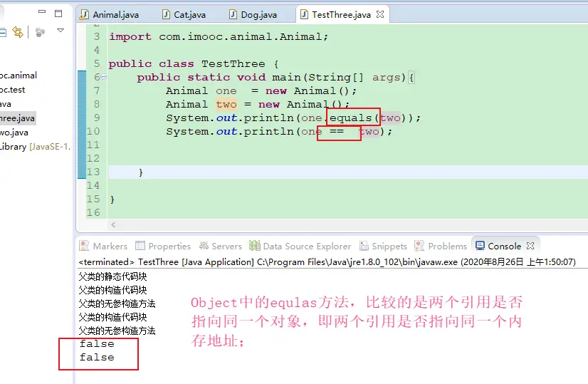Open the Package Explorer view menu arrow

coord(61,31)
